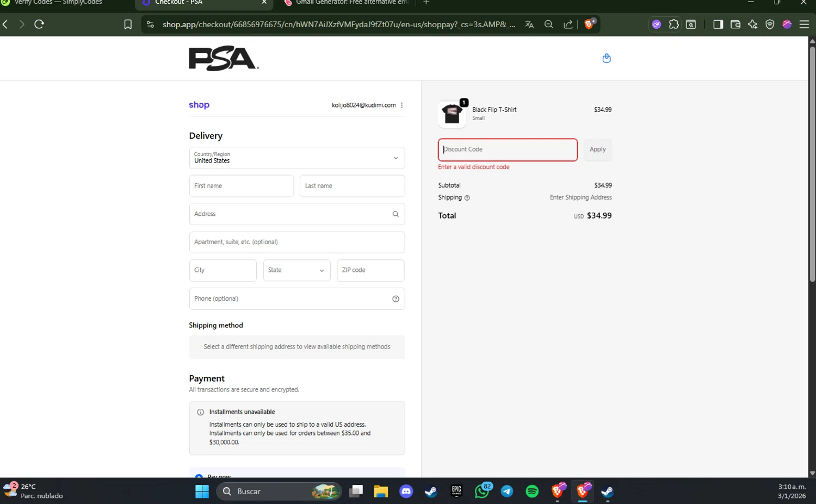Viewport: 816px width, 504px height.
Task: Click the translate page icon
Action: tap(529, 24)
